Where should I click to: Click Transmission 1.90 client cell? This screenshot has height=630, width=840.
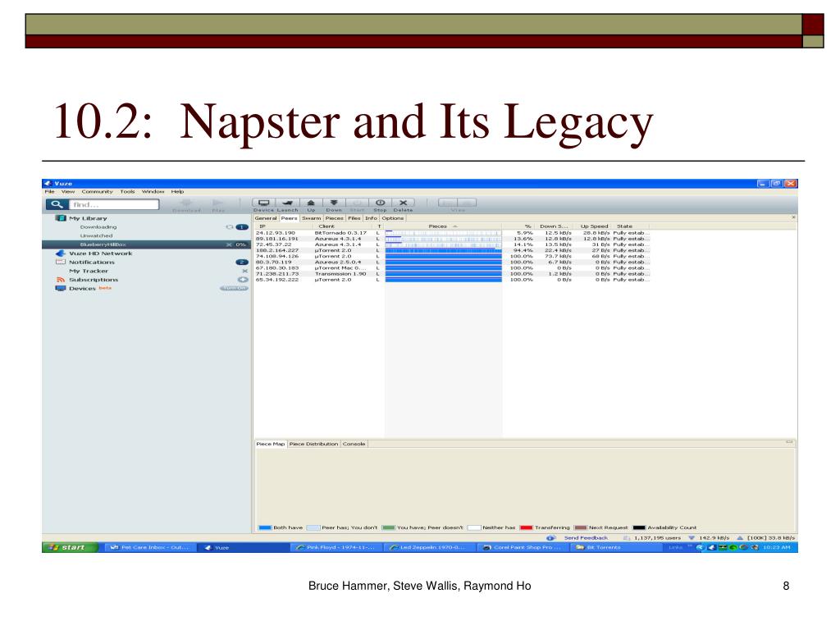tap(340, 274)
